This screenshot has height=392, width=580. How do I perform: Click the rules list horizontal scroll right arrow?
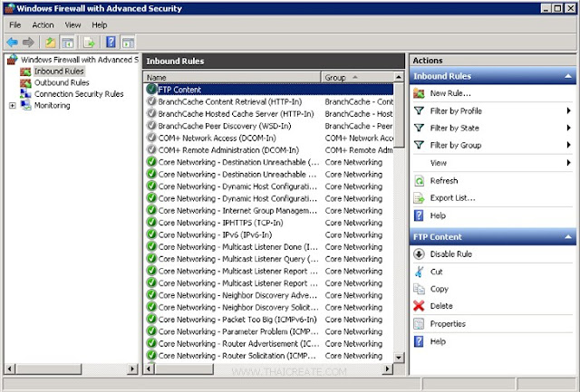click(x=387, y=368)
